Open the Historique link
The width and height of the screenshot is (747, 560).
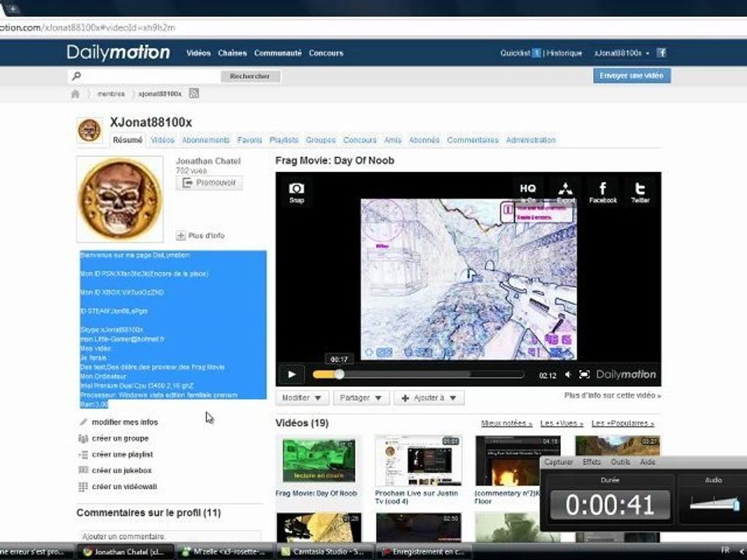pos(564,54)
